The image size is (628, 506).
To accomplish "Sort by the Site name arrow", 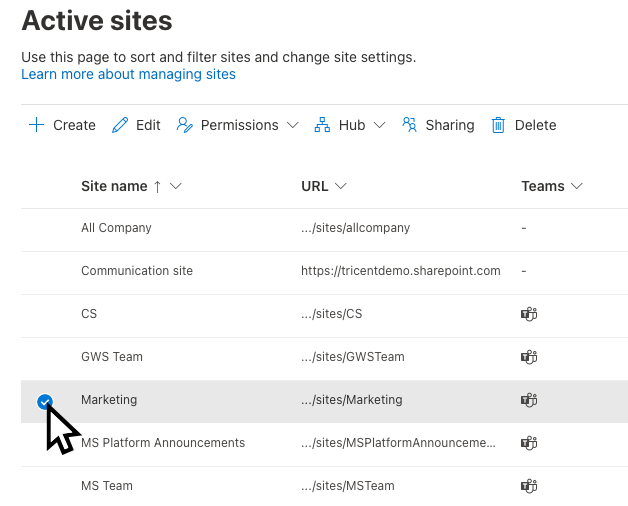I will [157, 186].
